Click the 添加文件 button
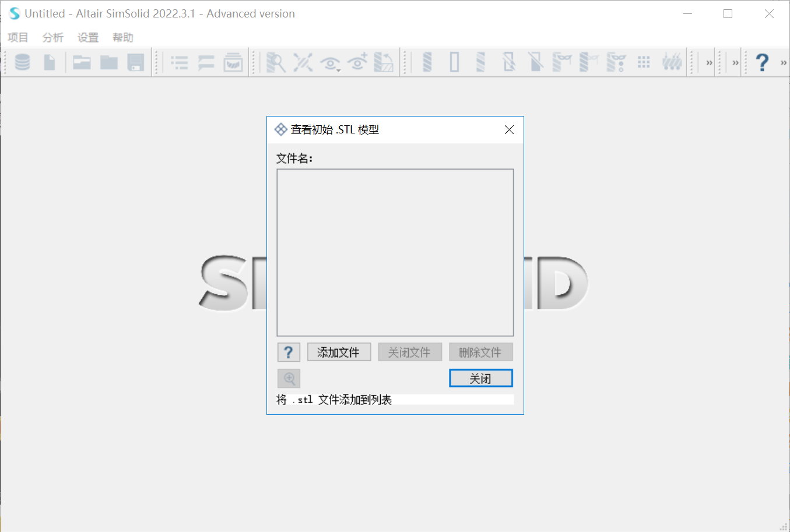Screen dimensions: 790x532 point(339,352)
